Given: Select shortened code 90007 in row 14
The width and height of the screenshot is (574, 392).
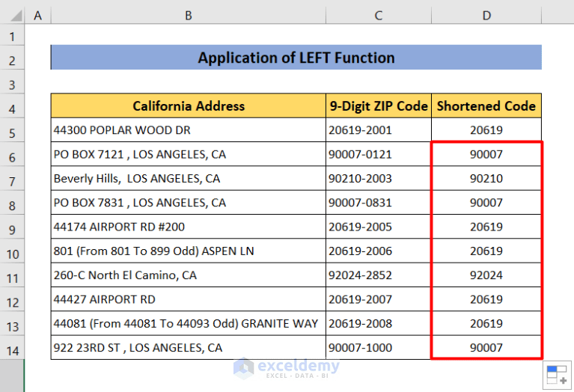Looking at the screenshot, I should (x=486, y=347).
